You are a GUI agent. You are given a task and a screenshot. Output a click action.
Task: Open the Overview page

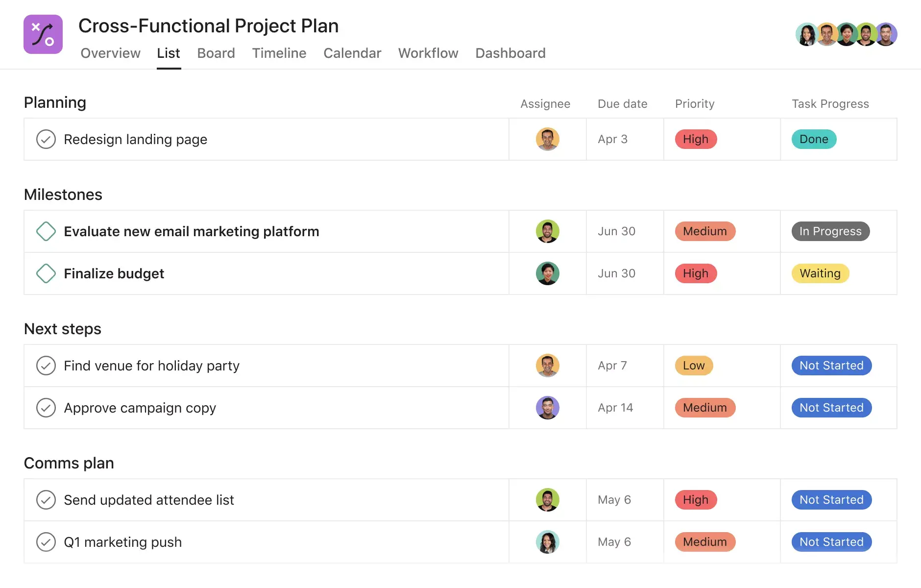click(110, 53)
